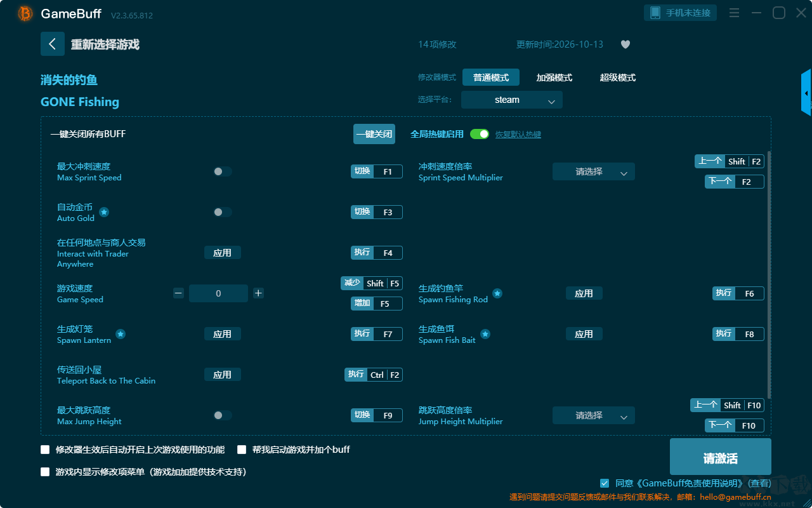Toggle Max Sprint Speed switch
This screenshot has width=812, height=508.
(223, 171)
